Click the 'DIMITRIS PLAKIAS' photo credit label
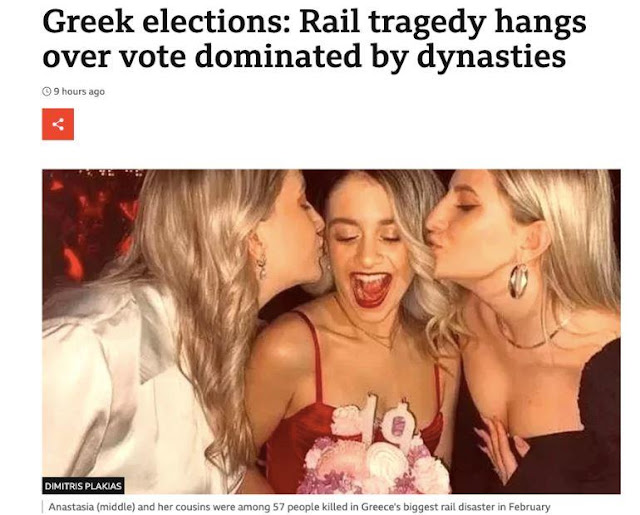640x515 pixels. 83,486
